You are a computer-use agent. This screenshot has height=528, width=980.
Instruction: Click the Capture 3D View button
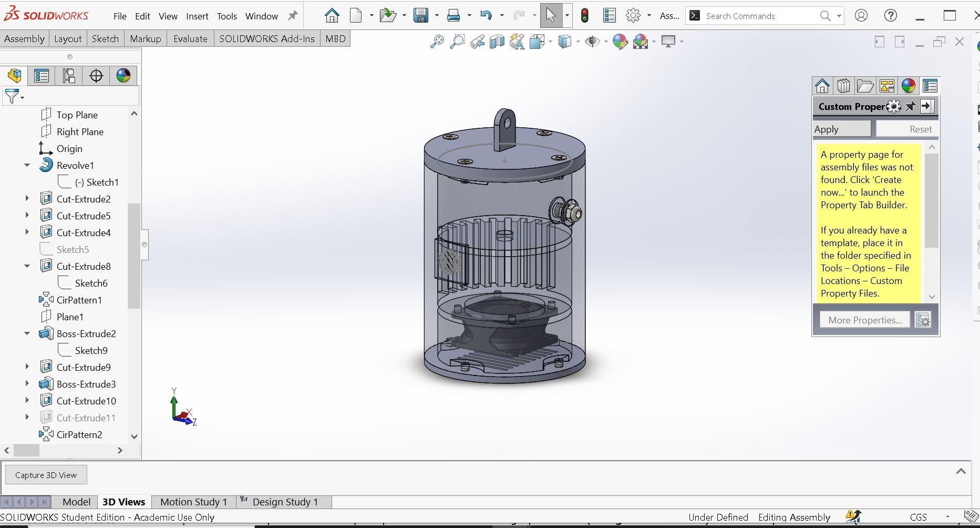pyautogui.click(x=46, y=475)
